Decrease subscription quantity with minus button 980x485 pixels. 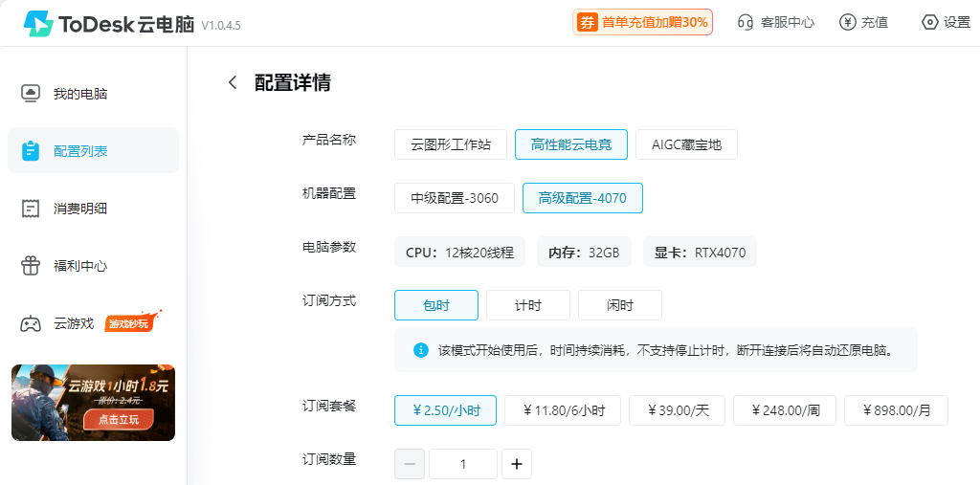coord(410,464)
